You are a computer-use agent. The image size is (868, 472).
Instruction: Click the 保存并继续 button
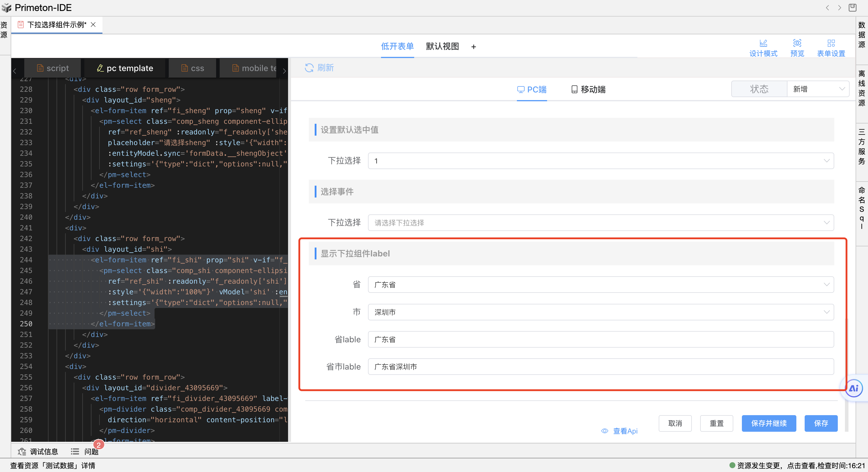pyautogui.click(x=769, y=423)
